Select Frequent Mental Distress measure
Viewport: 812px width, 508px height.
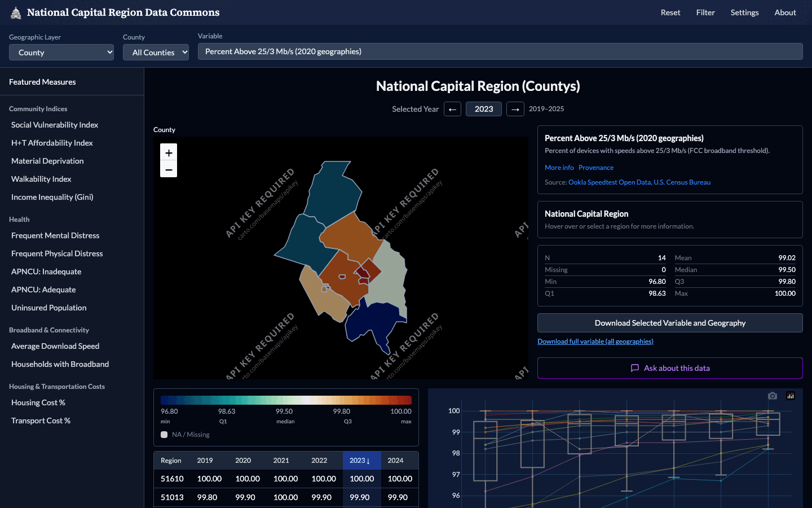pyautogui.click(x=55, y=235)
